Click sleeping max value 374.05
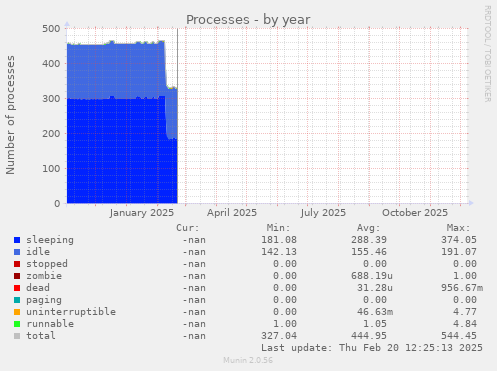 tap(459, 240)
